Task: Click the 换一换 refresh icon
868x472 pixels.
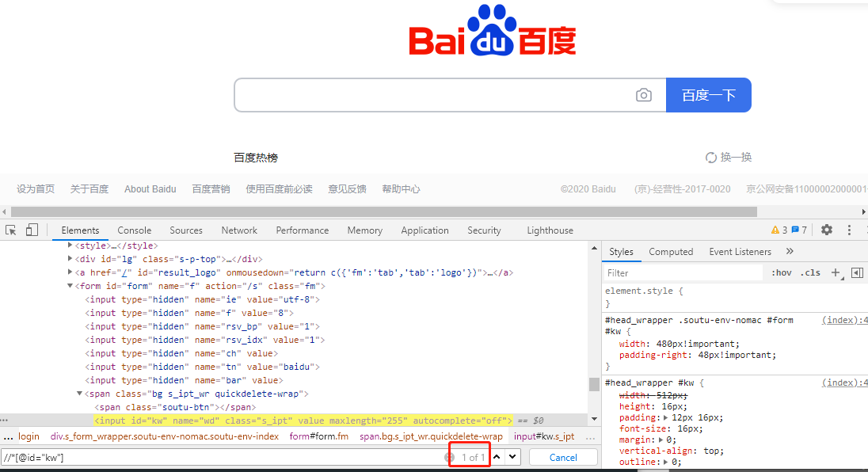Action: tap(710, 158)
